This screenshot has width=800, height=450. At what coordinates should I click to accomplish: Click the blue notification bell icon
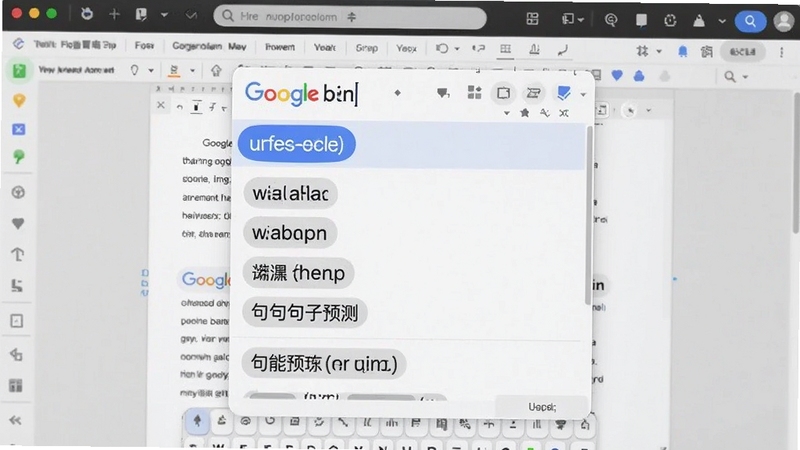coord(683,51)
